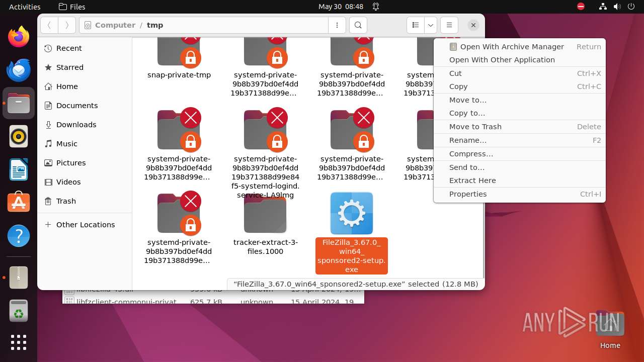Open Rhythmbox music player in the dock
The width and height of the screenshot is (644, 362).
[x=19, y=136]
